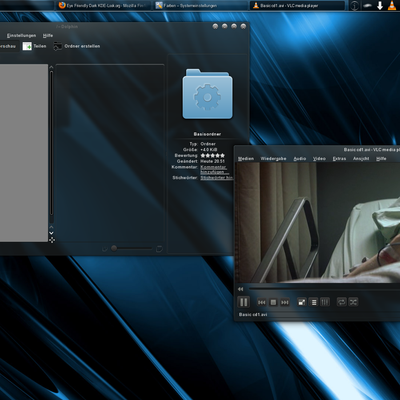Viewport: 400px width, 400px height.
Task: Click the Basic cd1.avi status text
Action: pyautogui.click(x=253, y=314)
